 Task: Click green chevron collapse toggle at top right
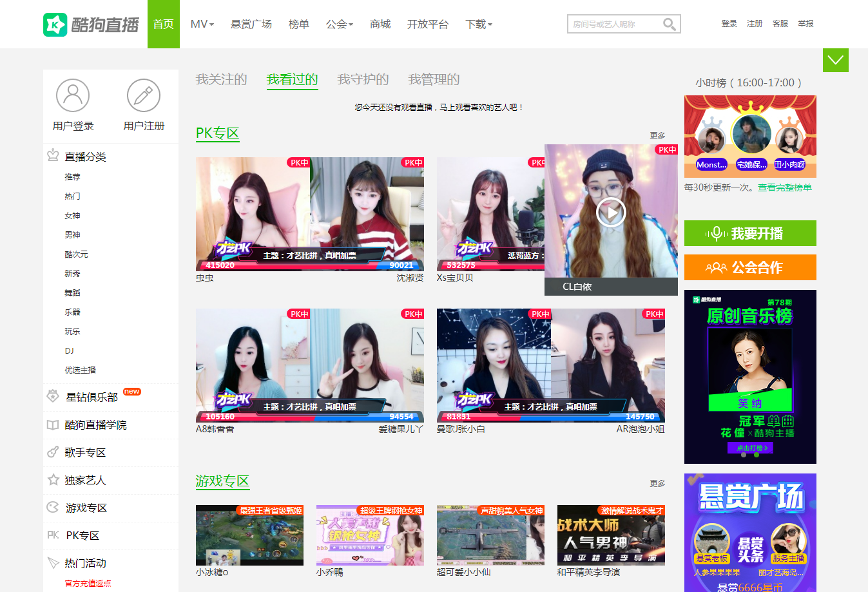[835, 60]
